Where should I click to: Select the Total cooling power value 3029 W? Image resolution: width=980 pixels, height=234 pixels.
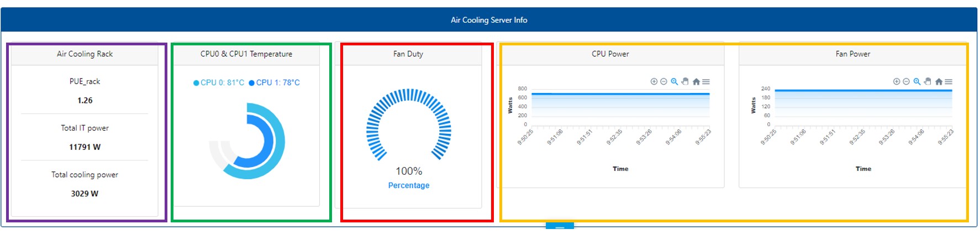(x=85, y=194)
